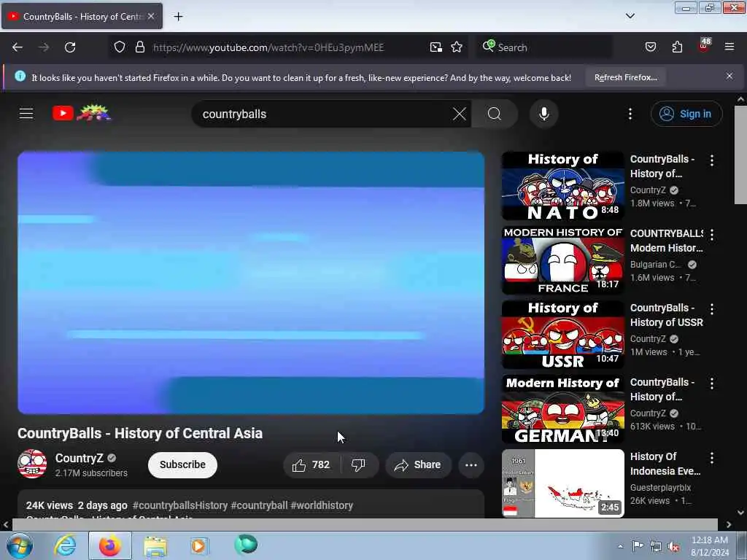Launch Internet Explorer from the taskbar

(x=65, y=545)
